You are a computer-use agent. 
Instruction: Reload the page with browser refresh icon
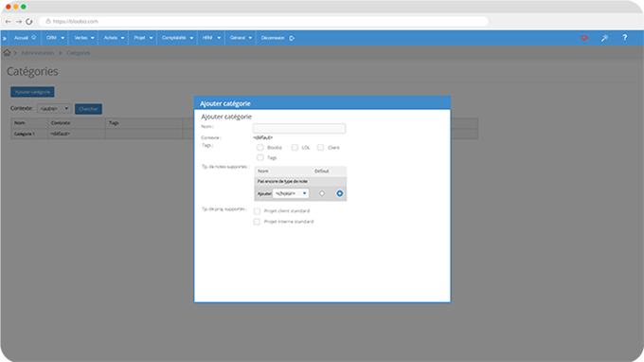pyautogui.click(x=29, y=22)
